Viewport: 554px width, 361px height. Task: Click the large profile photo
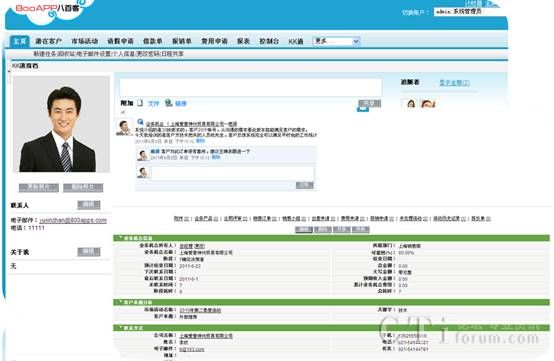pos(61,124)
